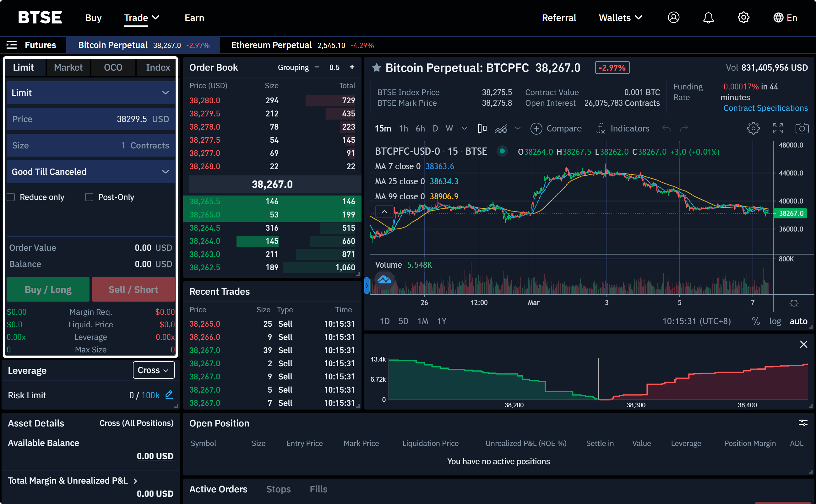
Task: Open the Referral link
Action: point(559,18)
